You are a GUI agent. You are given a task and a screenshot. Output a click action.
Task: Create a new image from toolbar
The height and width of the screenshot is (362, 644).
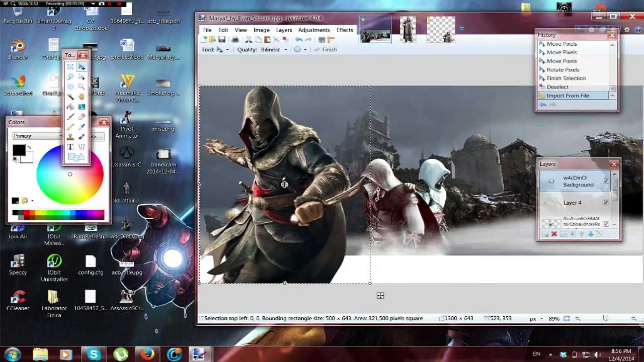point(204,40)
